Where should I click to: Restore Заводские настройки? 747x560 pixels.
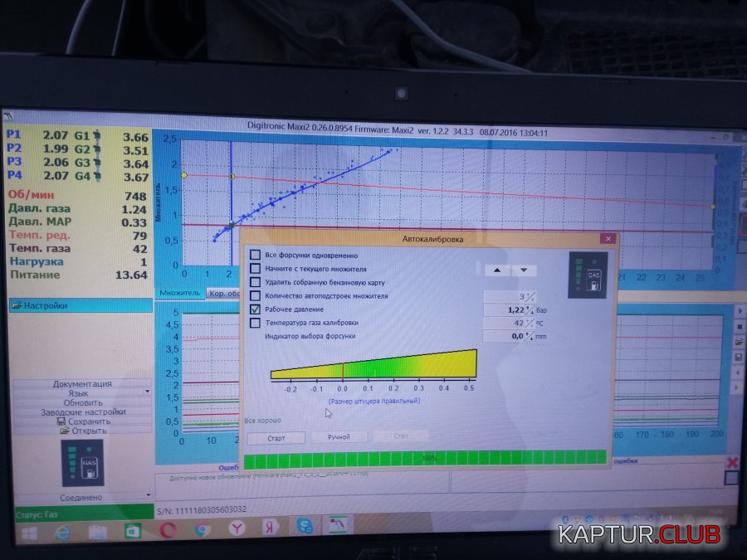pyautogui.click(x=83, y=411)
